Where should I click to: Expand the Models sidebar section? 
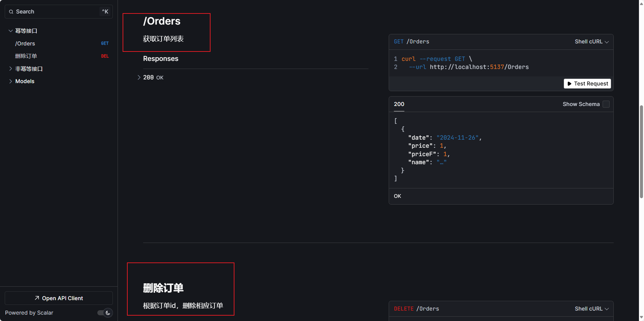click(11, 81)
